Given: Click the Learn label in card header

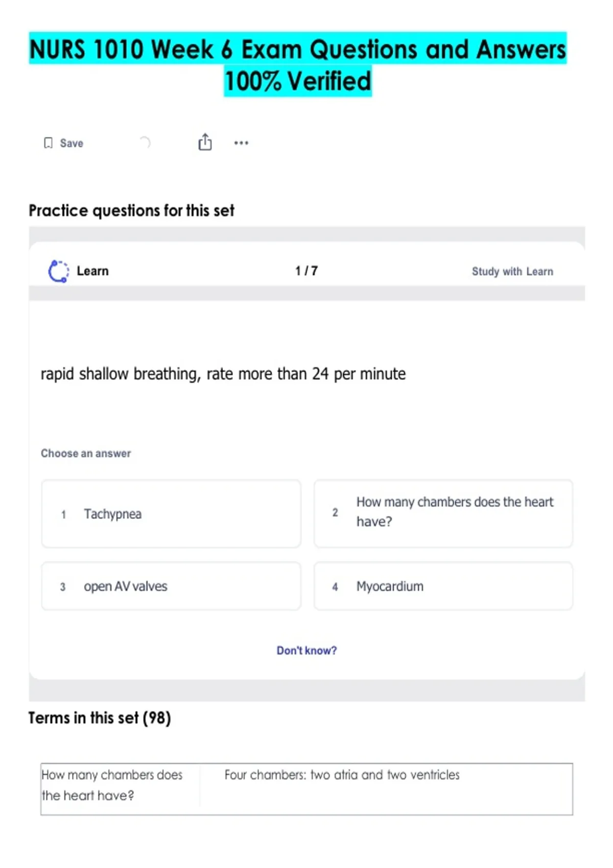Looking at the screenshot, I should tap(92, 271).
